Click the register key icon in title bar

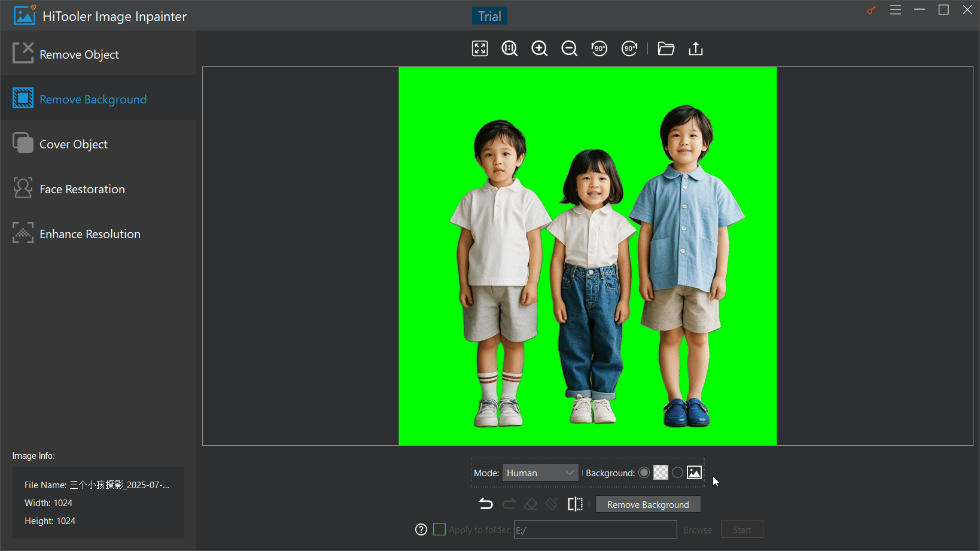(x=871, y=10)
